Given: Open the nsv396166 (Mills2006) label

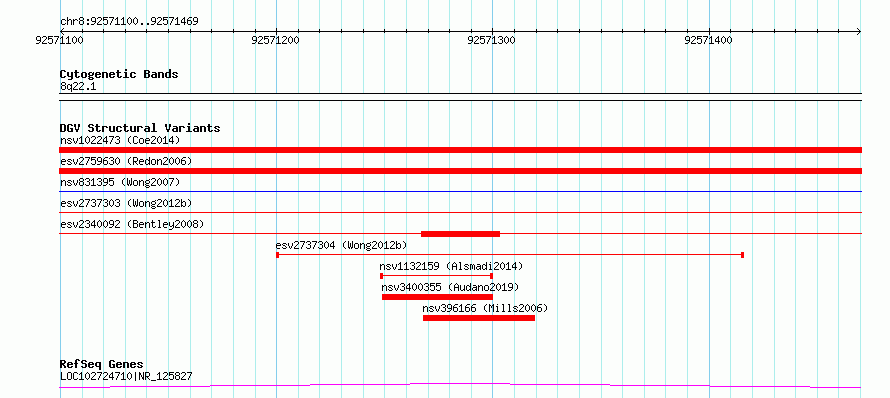Looking at the screenshot, I should pos(485,308).
